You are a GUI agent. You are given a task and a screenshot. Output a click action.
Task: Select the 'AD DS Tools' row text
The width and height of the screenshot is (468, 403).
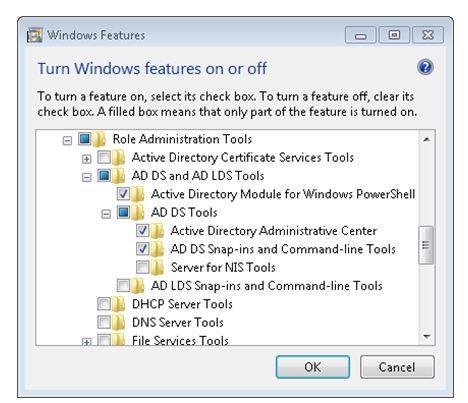184,212
